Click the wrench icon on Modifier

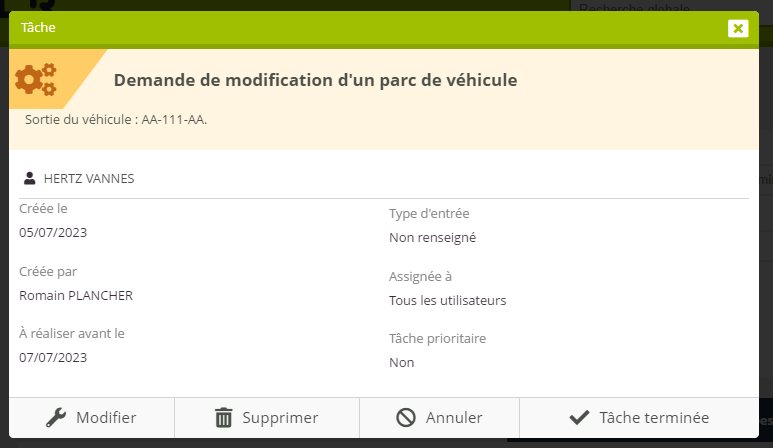click(x=56, y=418)
